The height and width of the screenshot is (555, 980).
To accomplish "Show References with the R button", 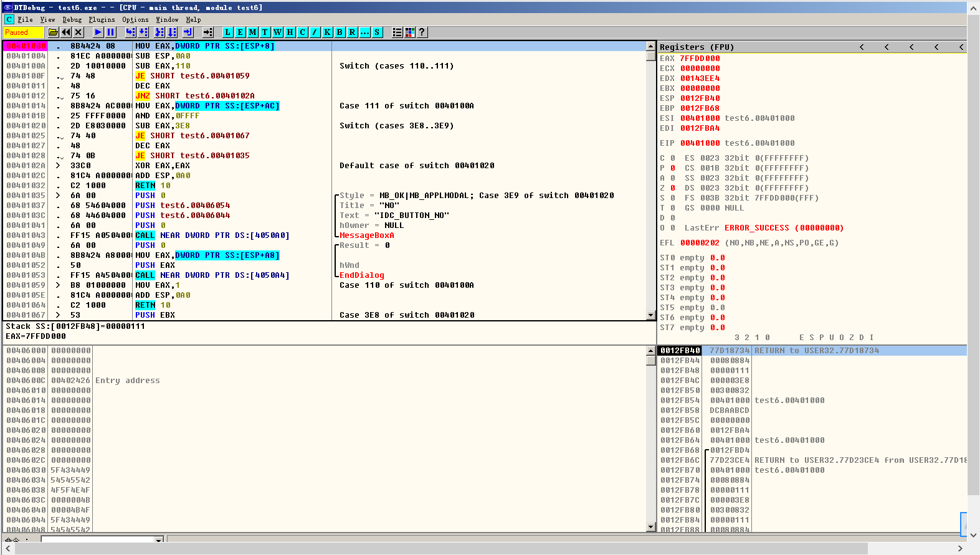I will [352, 32].
